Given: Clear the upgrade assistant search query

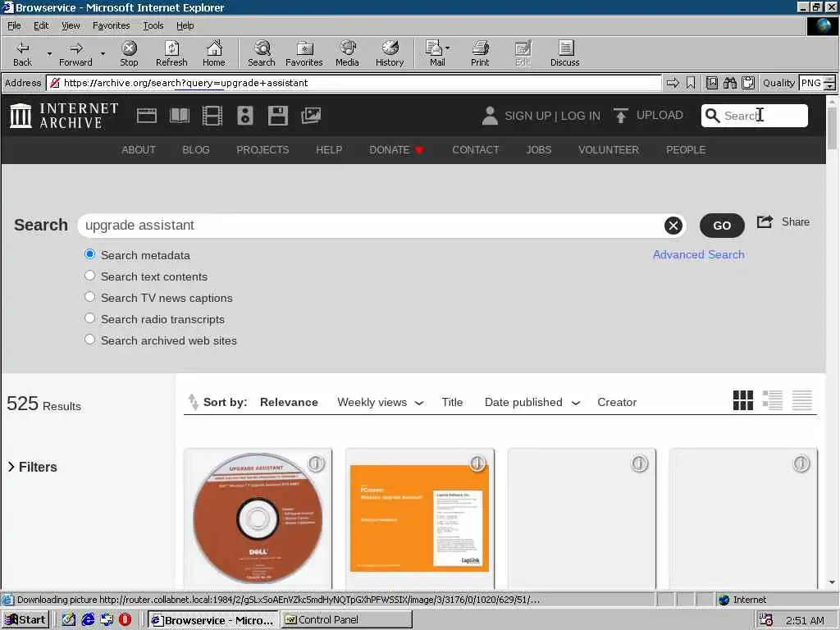Looking at the screenshot, I should click(x=673, y=226).
